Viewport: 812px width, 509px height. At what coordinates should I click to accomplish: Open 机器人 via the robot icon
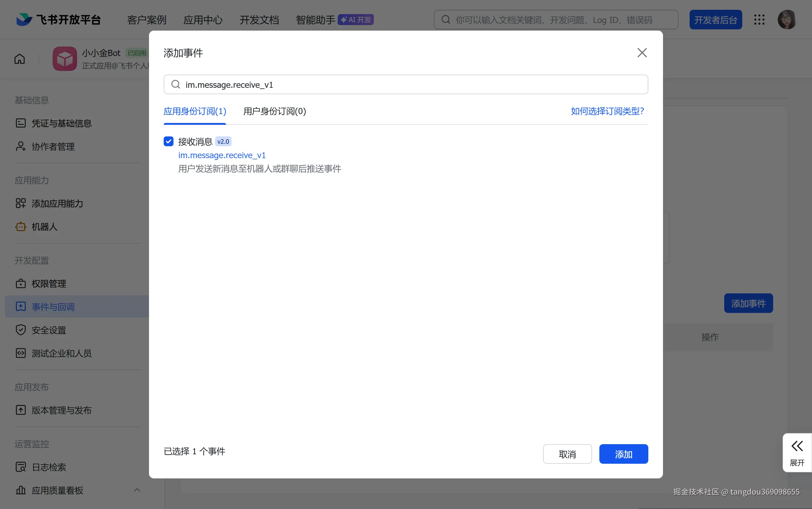[x=20, y=227]
